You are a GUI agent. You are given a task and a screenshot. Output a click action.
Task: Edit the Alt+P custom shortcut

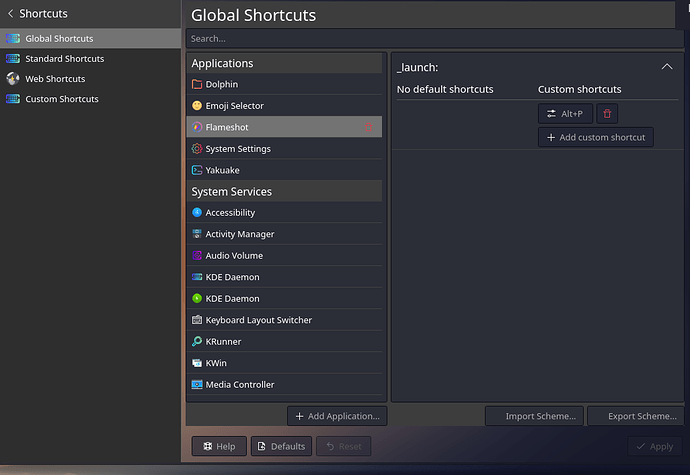click(x=565, y=114)
